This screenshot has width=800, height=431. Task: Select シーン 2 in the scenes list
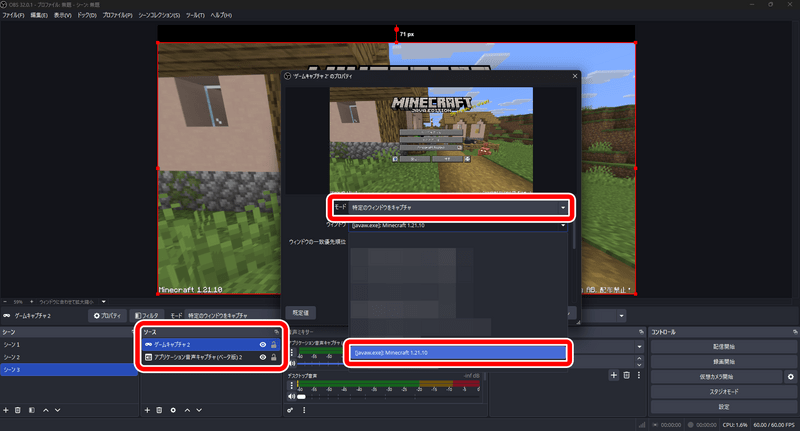(x=69, y=357)
